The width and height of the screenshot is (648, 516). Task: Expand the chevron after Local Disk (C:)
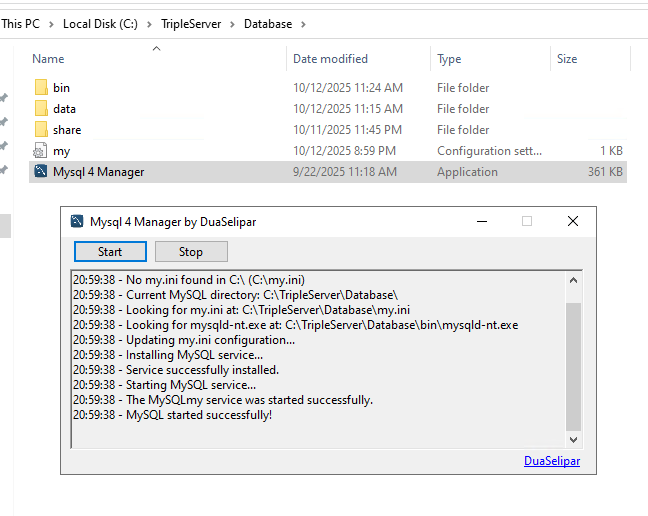[x=149, y=24]
